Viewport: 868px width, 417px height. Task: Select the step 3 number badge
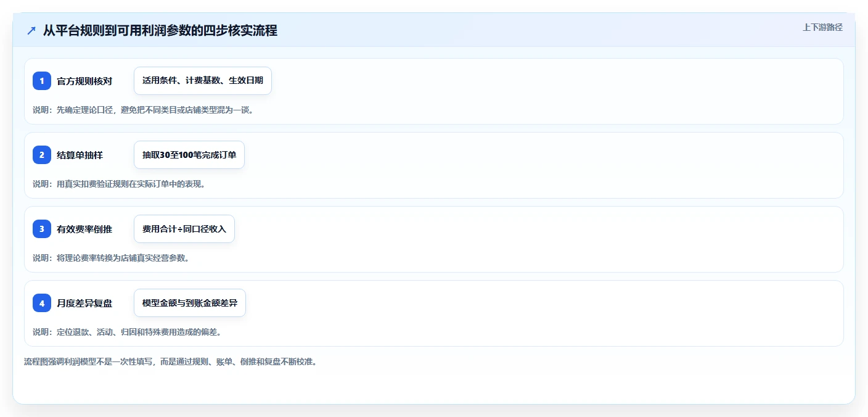(42, 229)
